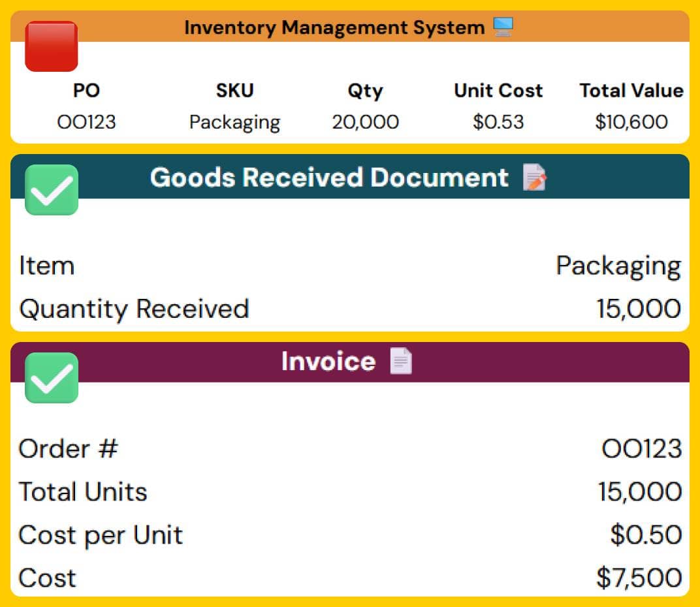The image size is (700, 607).
Task: Sort by the Qty column header
Action: pos(365,91)
